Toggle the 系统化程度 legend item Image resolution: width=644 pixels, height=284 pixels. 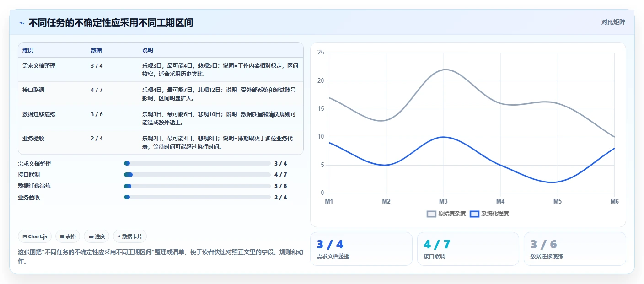pos(489,214)
